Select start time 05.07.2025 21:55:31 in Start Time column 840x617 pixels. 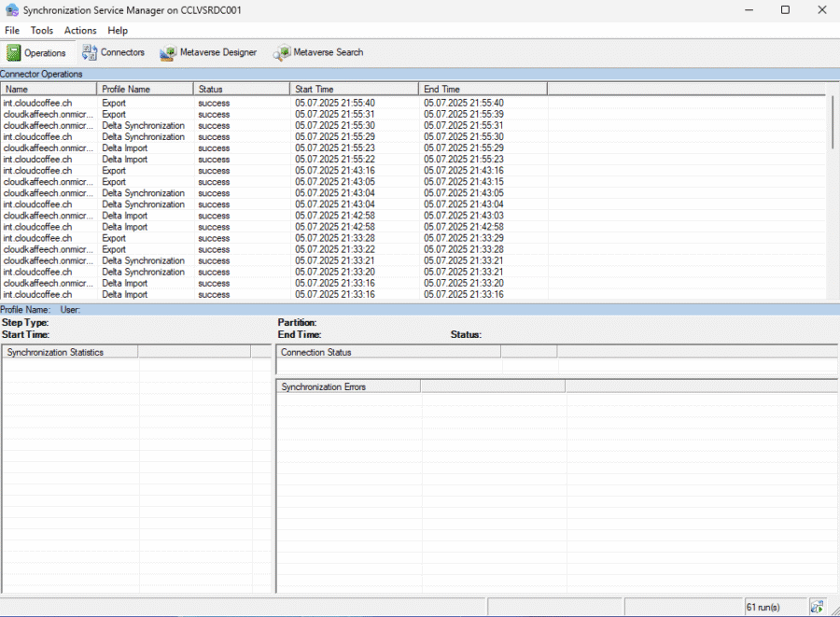click(x=335, y=114)
